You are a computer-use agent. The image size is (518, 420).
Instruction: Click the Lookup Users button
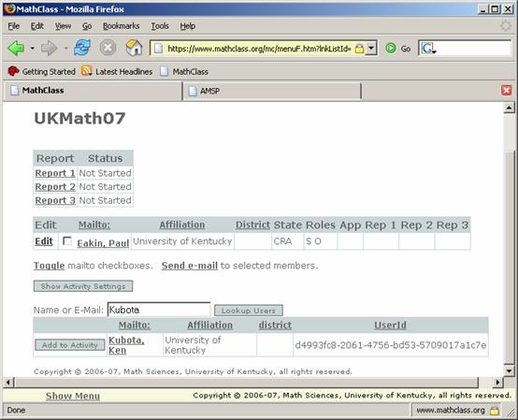pos(249,311)
